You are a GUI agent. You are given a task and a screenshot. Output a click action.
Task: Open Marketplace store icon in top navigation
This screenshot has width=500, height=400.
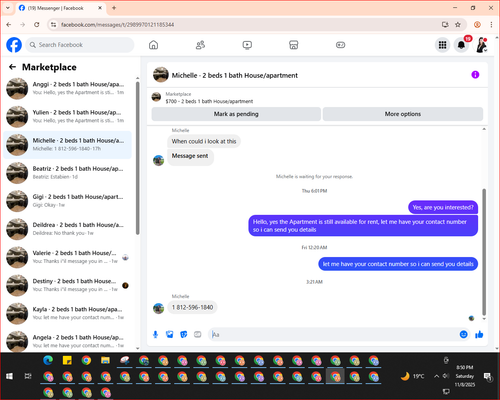[x=294, y=45]
